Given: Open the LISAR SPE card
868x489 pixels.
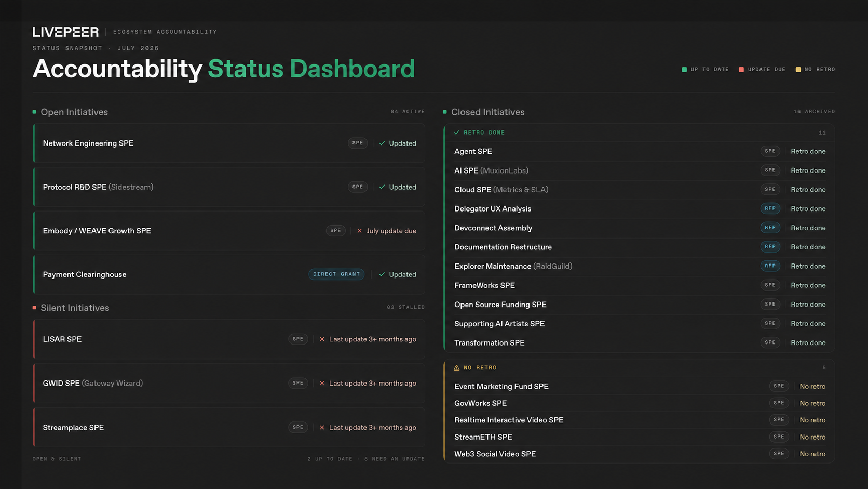Looking at the screenshot, I should point(229,339).
